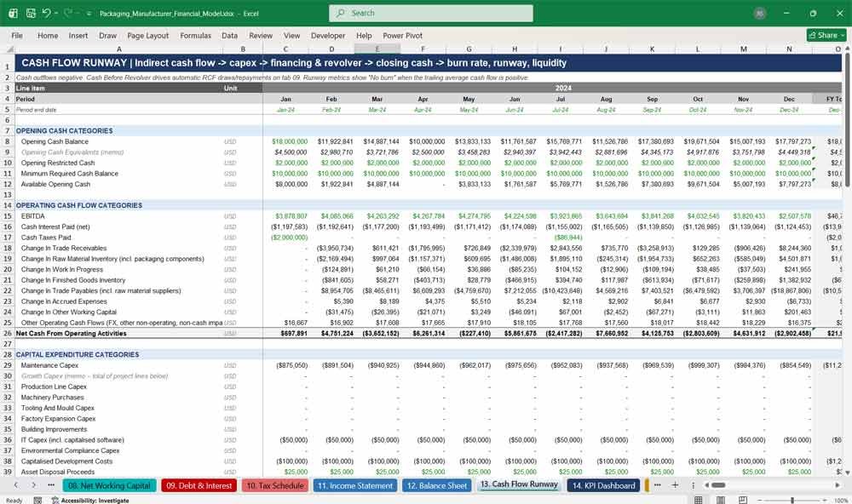The height and width of the screenshot is (504, 852).
Task: Click the horizontal scrollbar thumb
Action: pyautogui.click(x=718, y=485)
